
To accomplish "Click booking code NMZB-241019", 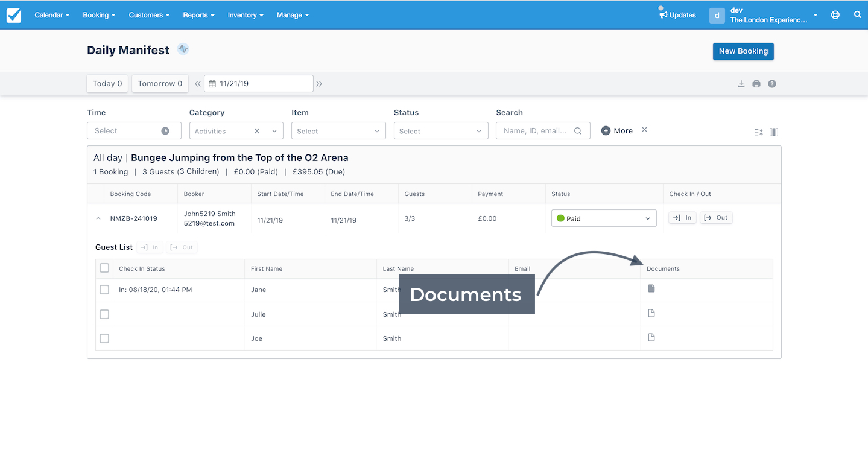I will (133, 218).
